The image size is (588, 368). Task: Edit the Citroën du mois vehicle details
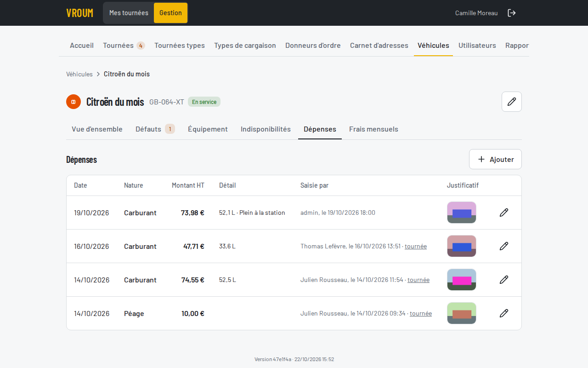512,102
